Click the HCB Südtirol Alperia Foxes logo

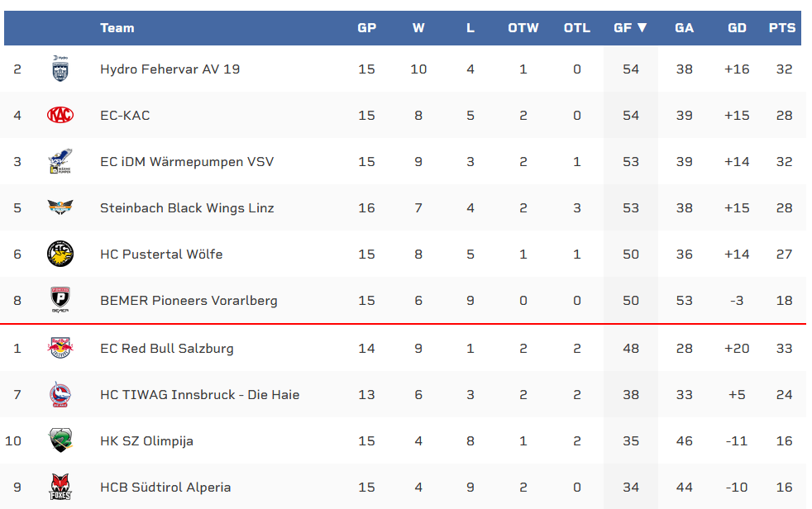tap(60, 487)
